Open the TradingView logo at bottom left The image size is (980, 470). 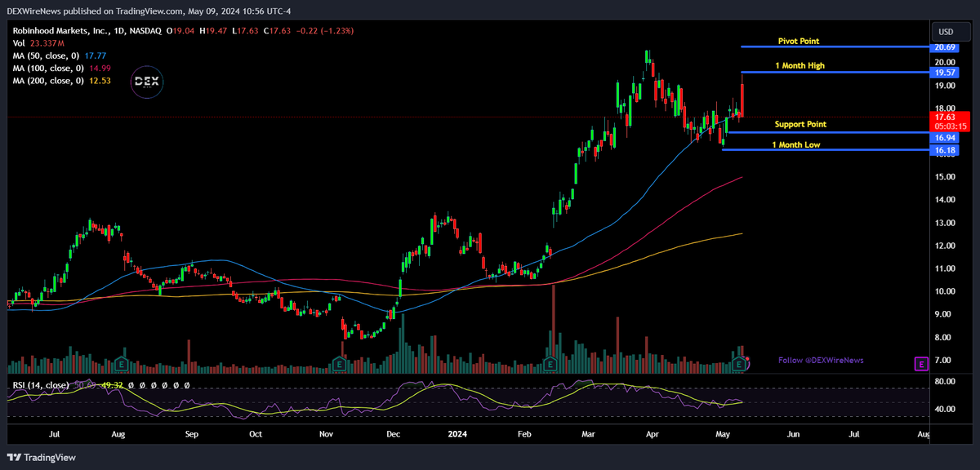coord(42,458)
